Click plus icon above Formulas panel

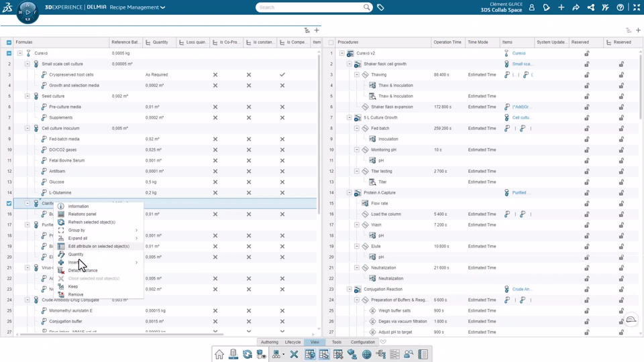point(317,30)
